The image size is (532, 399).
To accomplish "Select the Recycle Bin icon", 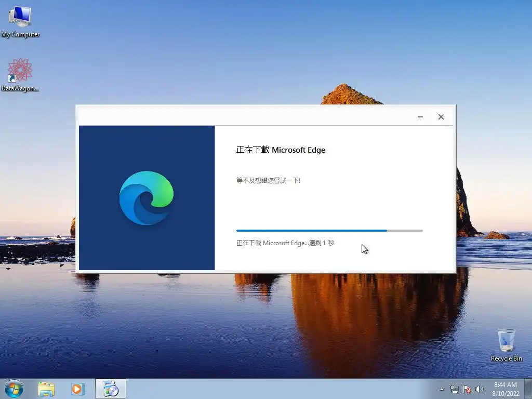I will click(x=506, y=345).
